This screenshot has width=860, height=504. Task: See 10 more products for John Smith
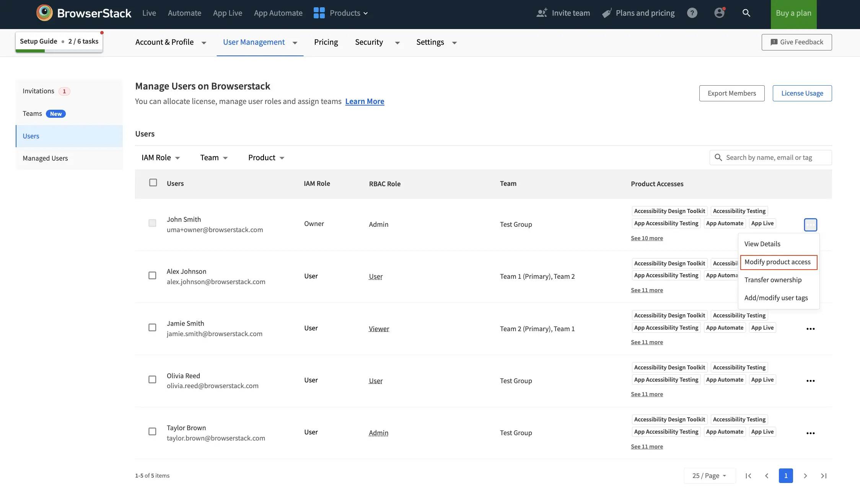click(647, 238)
